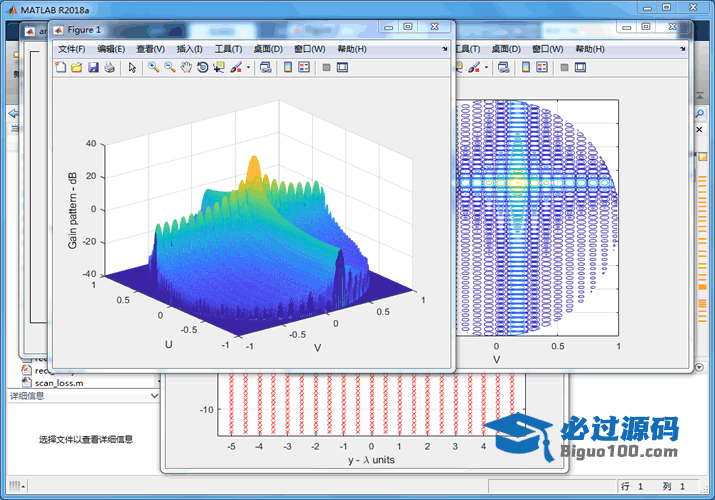715x500 pixels.
Task: Click New Figure icon in Figure 1
Action: (x=61, y=67)
